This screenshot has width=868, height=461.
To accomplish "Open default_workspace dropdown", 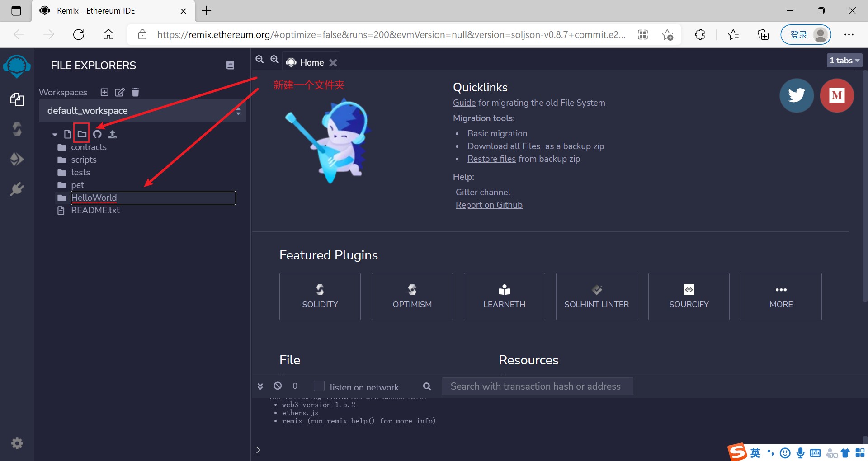I will pyautogui.click(x=143, y=111).
